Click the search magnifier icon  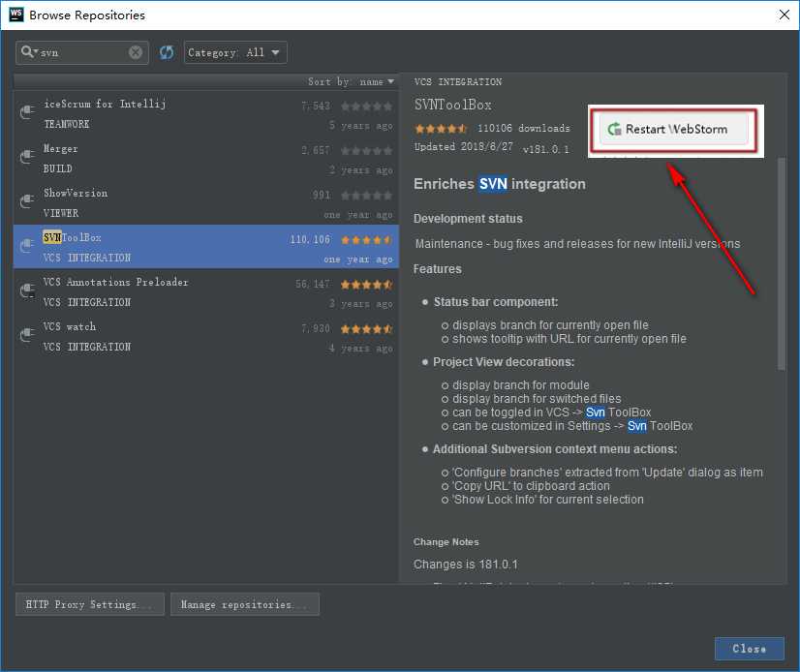[x=27, y=51]
